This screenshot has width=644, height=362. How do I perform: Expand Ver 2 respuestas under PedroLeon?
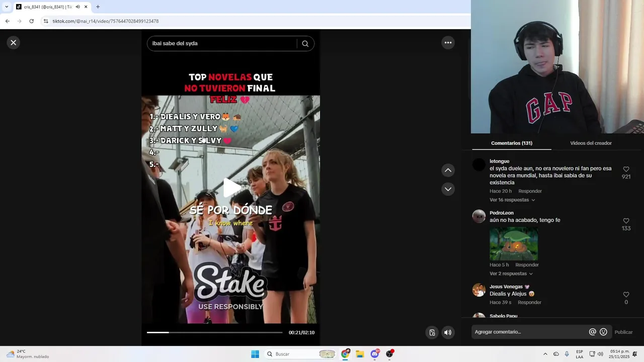[511, 274]
